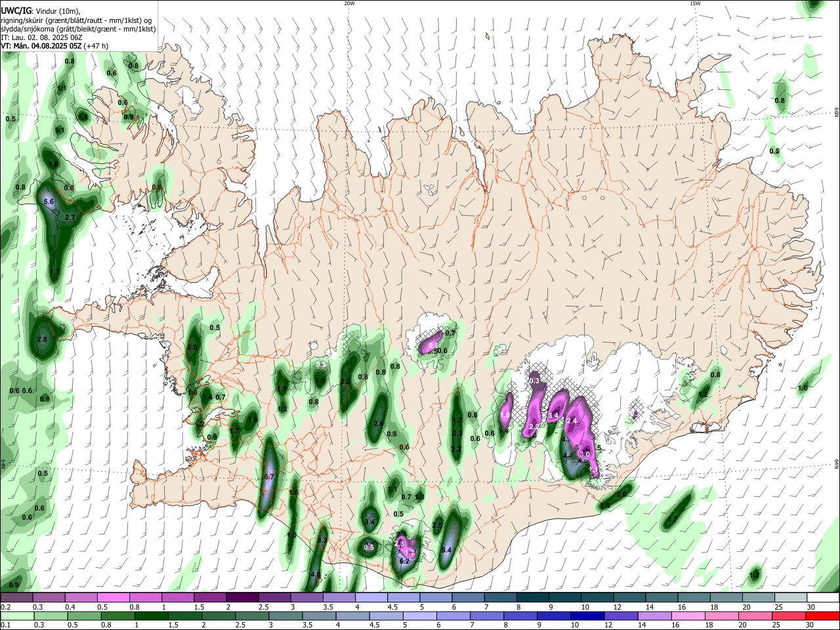The width and height of the screenshot is (840, 630).
Task: Click the 2.8 precipitation value
Action: [x=43, y=339]
